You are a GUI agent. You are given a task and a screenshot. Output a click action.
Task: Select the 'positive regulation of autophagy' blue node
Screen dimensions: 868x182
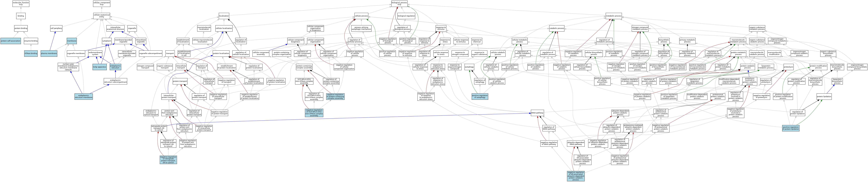click(480, 96)
